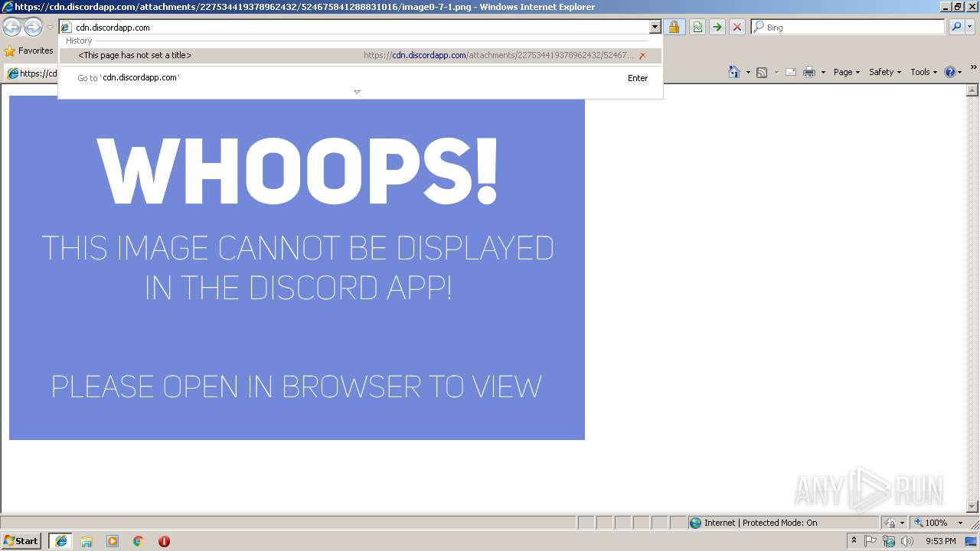Delete the history entry with red X
Viewport: 980px width, 551px height.
(x=642, y=55)
